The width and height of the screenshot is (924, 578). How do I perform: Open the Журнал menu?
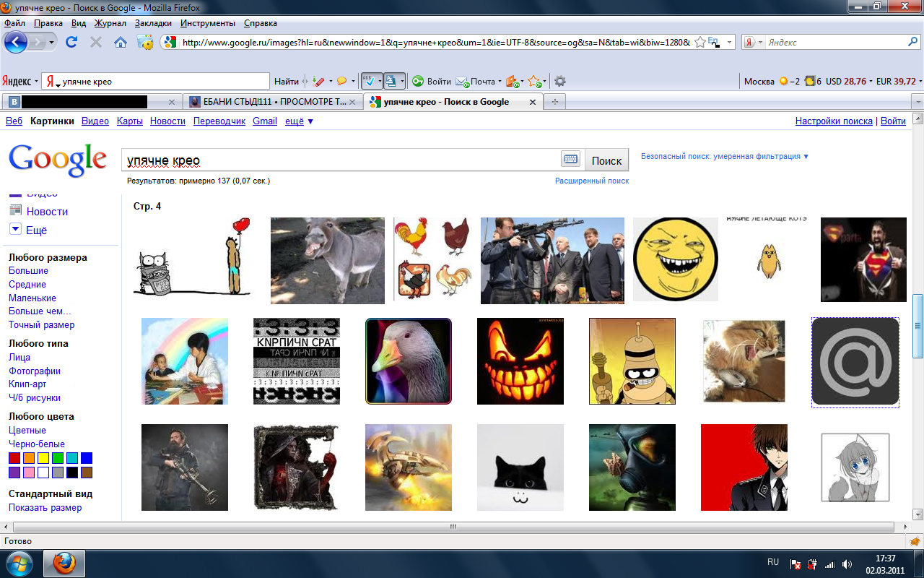point(110,23)
